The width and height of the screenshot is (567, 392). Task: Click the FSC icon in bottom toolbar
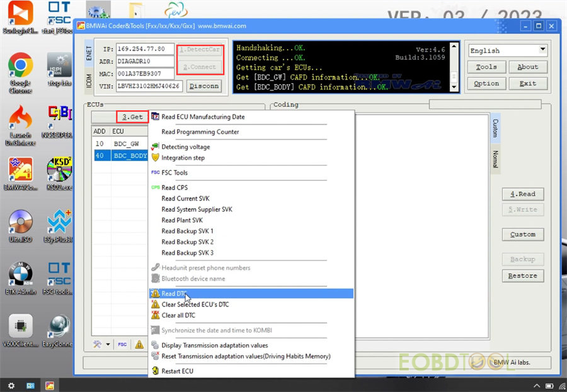pyautogui.click(x=122, y=344)
